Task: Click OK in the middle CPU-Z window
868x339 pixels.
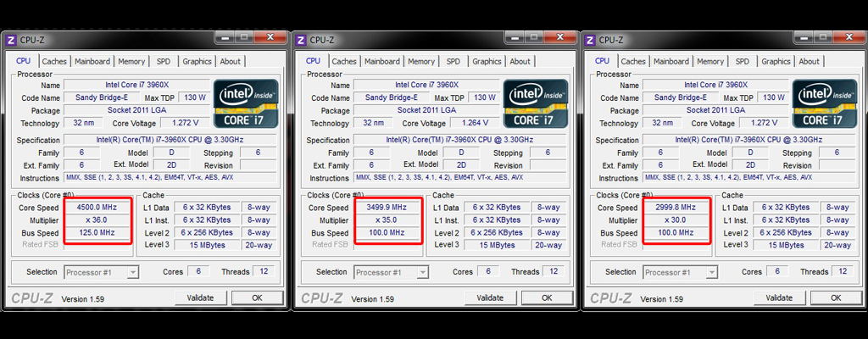Action: 547,298
